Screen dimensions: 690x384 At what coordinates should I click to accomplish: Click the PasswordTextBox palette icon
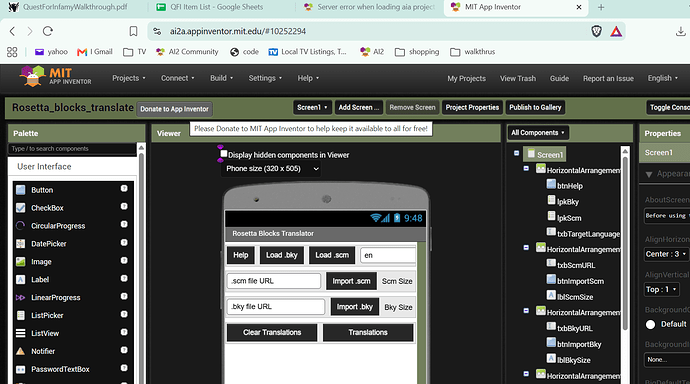pos(21,369)
